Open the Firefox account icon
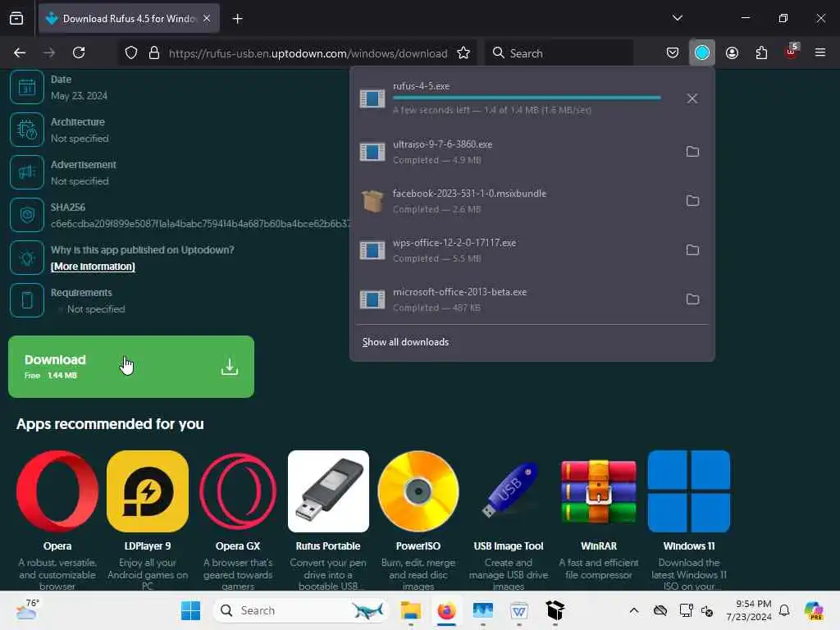840x630 pixels. pyautogui.click(x=732, y=52)
